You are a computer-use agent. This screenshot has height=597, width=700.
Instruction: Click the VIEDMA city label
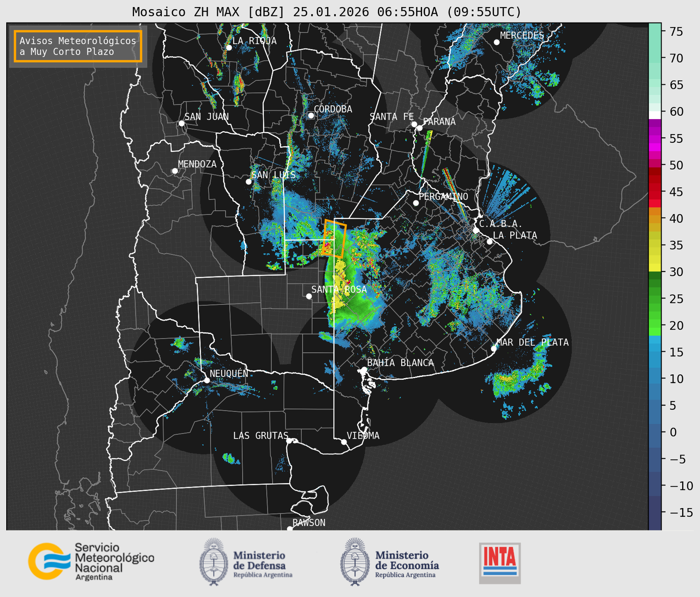[363, 436]
